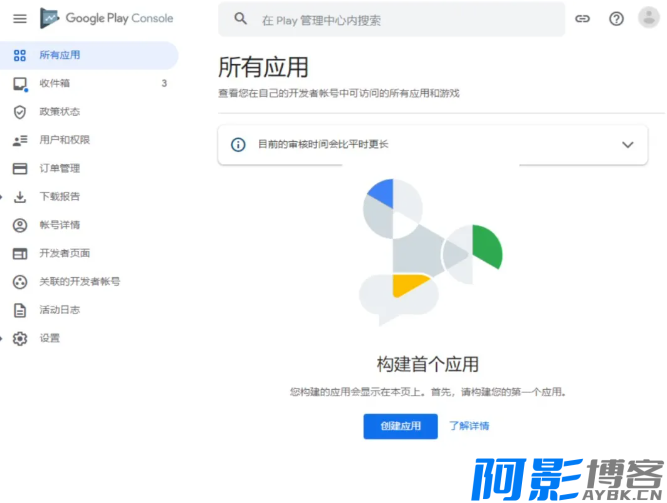Click the info icon in review notice

[238, 145]
